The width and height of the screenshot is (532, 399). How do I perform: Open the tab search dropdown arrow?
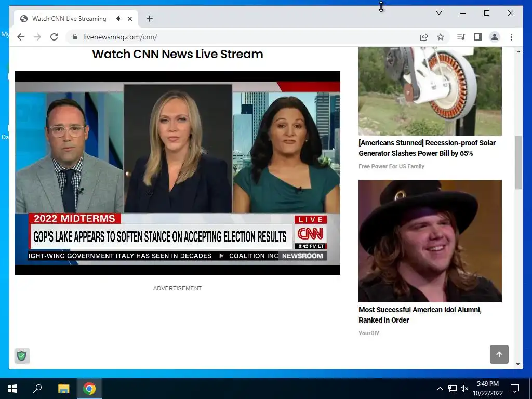(438, 13)
